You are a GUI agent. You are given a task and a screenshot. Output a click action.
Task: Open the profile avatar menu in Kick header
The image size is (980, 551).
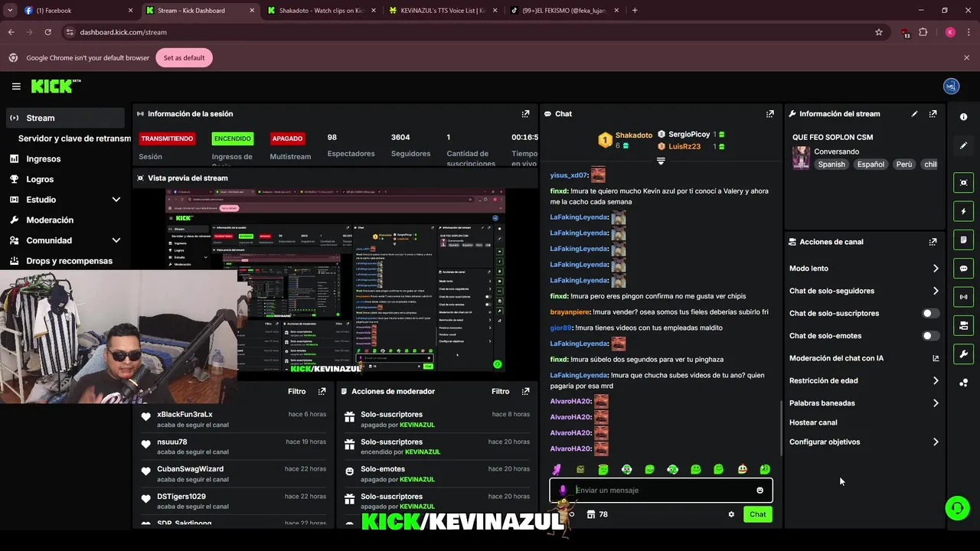(951, 86)
